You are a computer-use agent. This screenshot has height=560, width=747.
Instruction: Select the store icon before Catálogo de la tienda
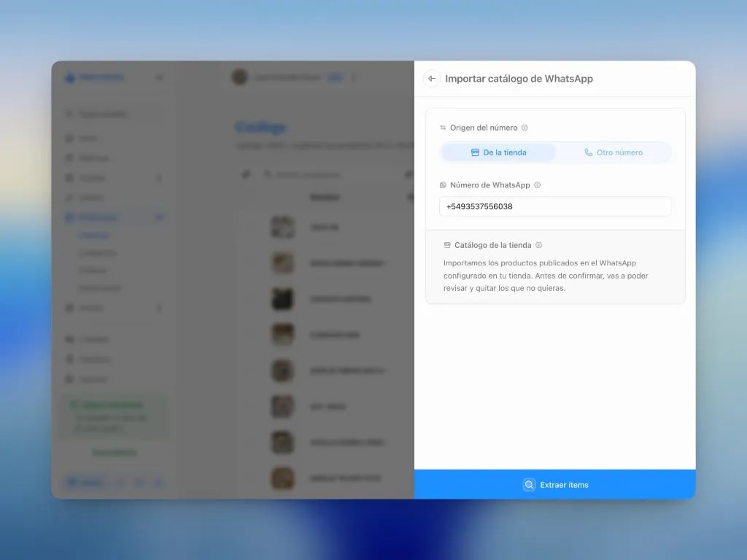447,245
